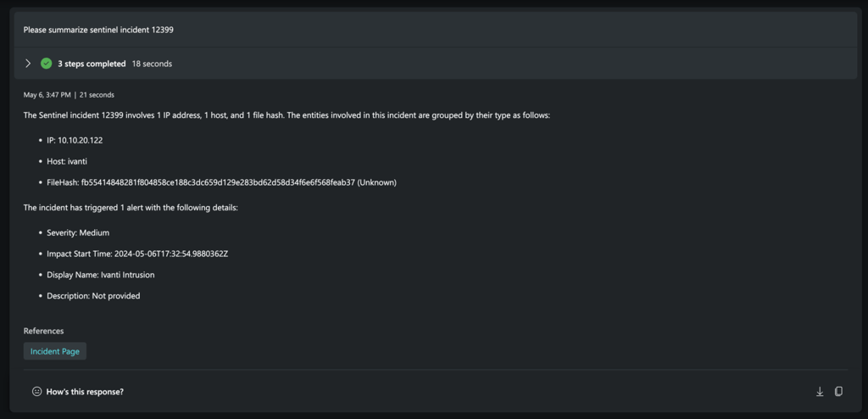
Task: Click the Impact Start Time entry
Action: [137, 254]
